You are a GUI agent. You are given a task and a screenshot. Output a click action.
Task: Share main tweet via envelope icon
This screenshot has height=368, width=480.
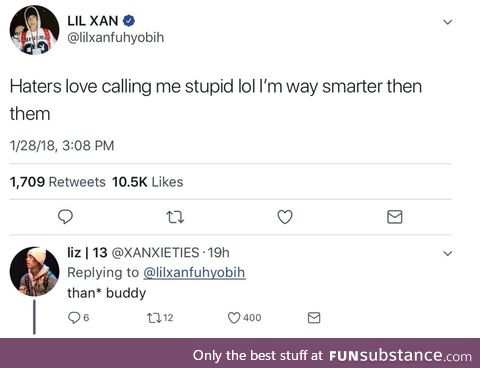[395, 217]
